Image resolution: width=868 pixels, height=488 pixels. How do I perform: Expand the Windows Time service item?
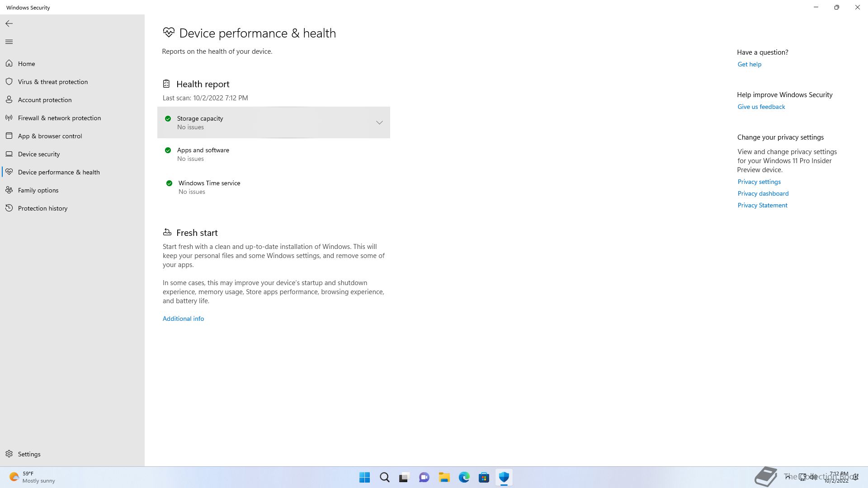coord(274,187)
